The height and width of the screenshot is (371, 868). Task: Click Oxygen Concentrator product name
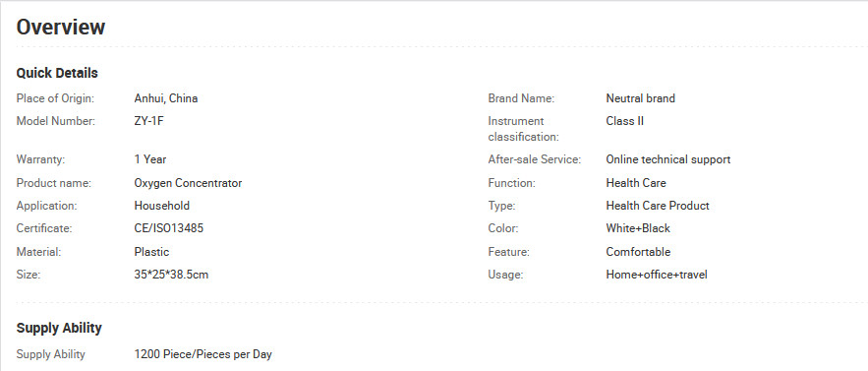(188, 183)
